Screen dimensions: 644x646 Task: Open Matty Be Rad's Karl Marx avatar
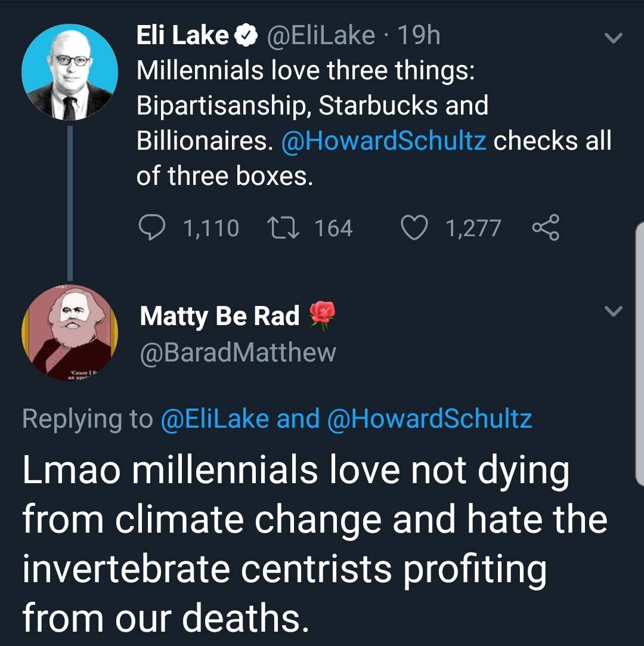pos(70,333)
